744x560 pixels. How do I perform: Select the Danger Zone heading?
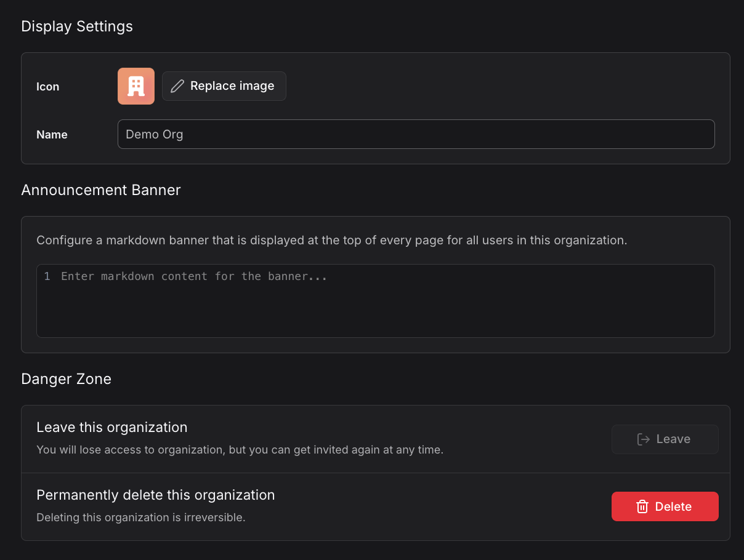tap(67, 379)
